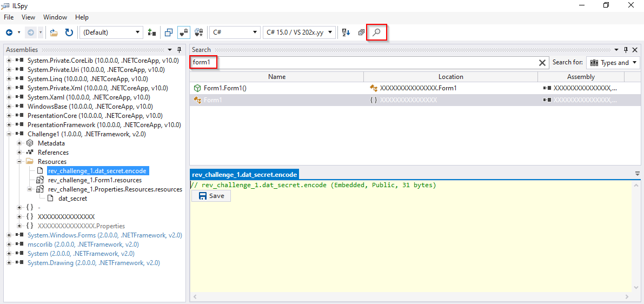The image size is (644, 304).
Task: Open the Search panel options dropdown
Action: click(x=616, y=50)
